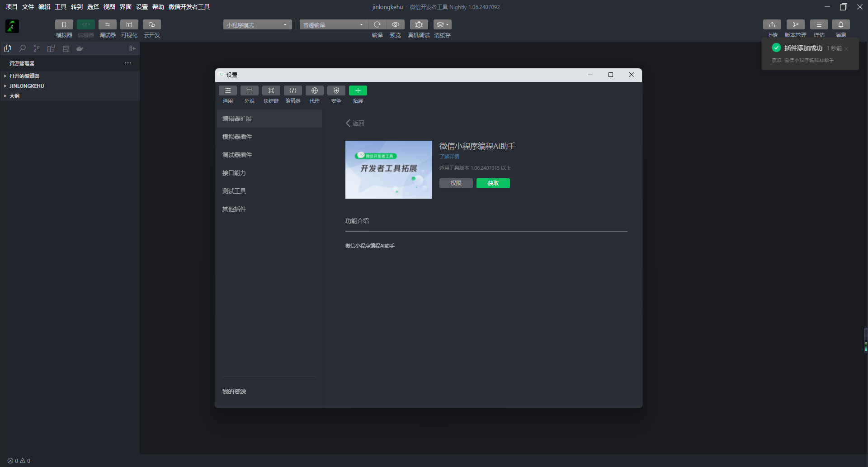Viewport: 868px width, 467px height.
Task: Collapse the sidebar with the collapse icon
Action: tap(132, 48)
